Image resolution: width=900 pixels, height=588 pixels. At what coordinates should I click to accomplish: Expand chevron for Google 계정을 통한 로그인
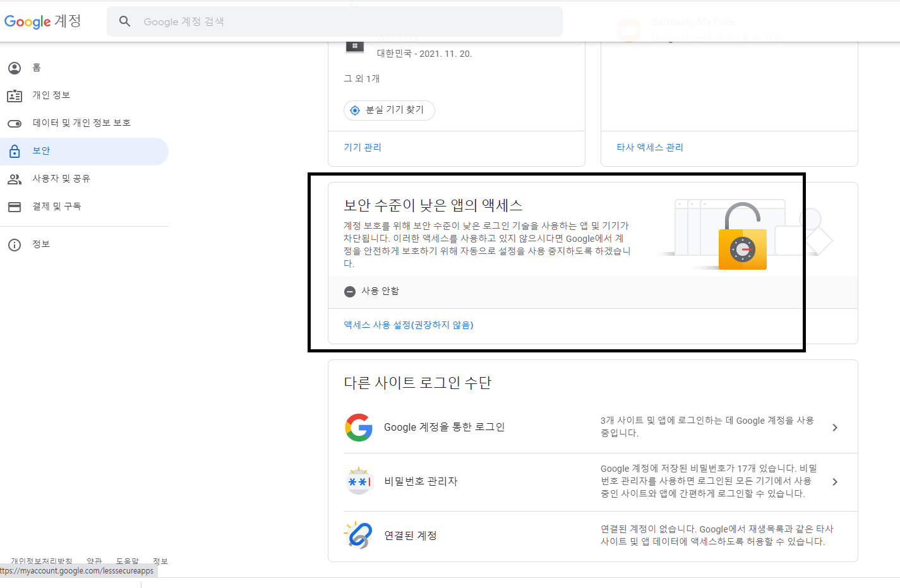click(835, 428)
